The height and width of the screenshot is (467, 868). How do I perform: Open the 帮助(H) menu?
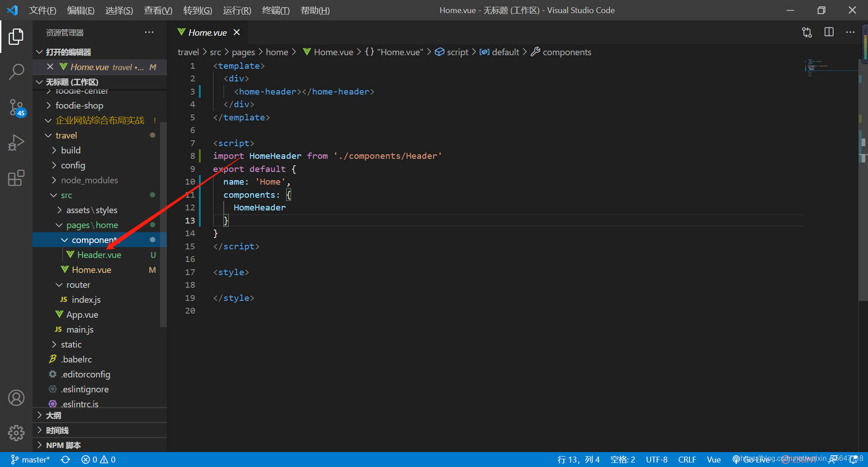(315, 10)
